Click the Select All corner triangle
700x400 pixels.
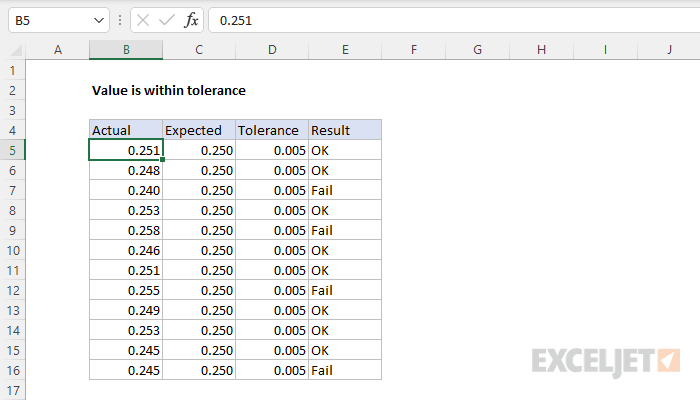point(17,50)
